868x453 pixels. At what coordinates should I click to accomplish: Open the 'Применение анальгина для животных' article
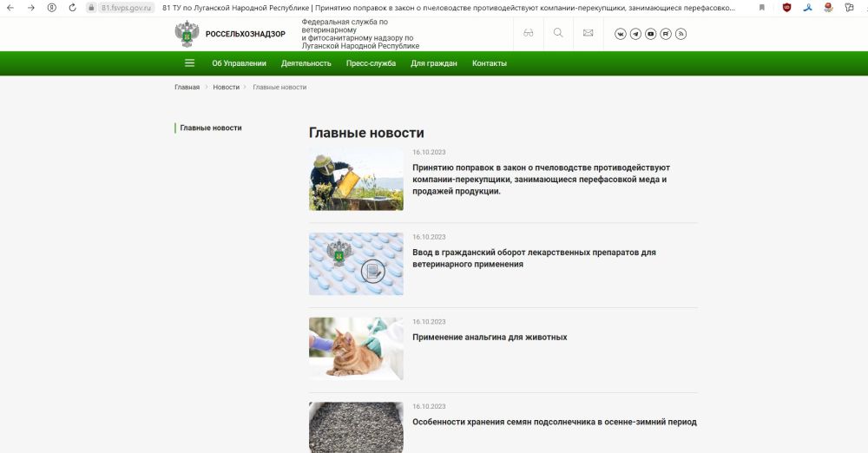click(490, 337)
